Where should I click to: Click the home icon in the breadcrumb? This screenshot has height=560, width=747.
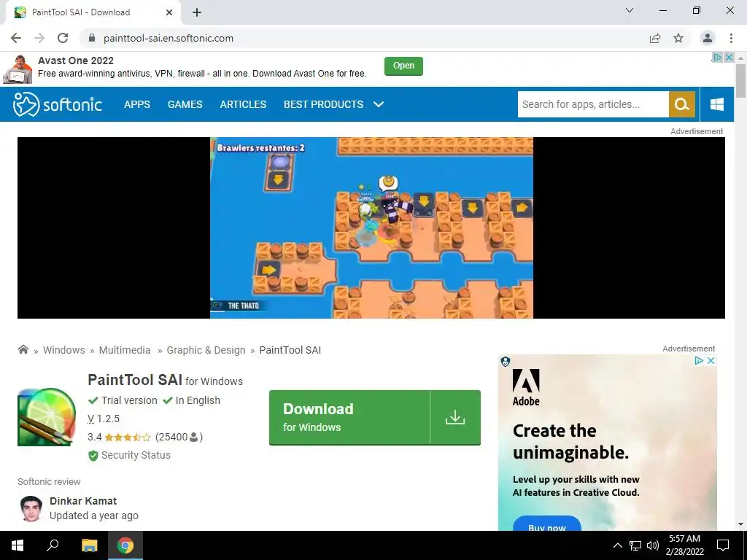pos(23,349)
